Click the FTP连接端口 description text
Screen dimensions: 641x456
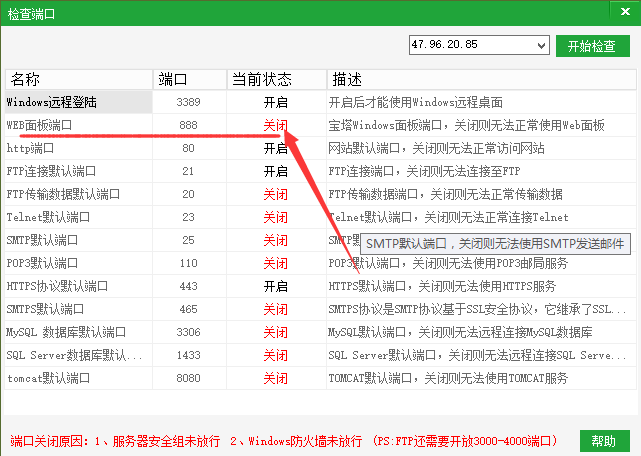click(x=424, y=171)
